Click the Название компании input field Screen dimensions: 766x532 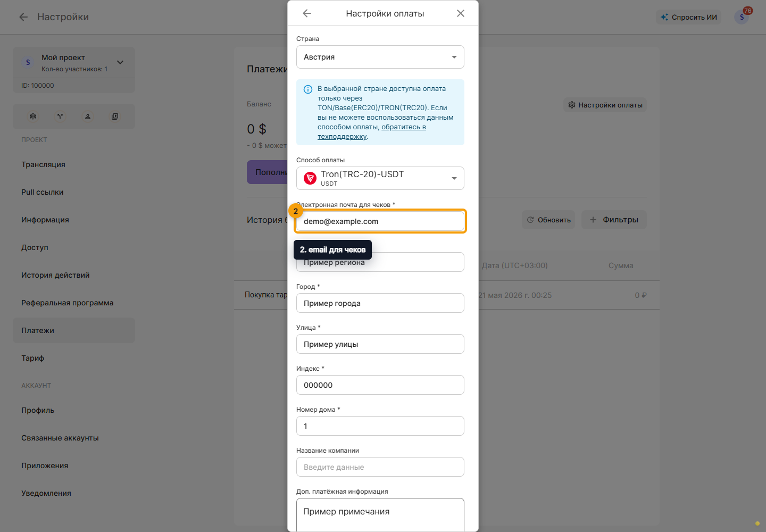point(380,467)
